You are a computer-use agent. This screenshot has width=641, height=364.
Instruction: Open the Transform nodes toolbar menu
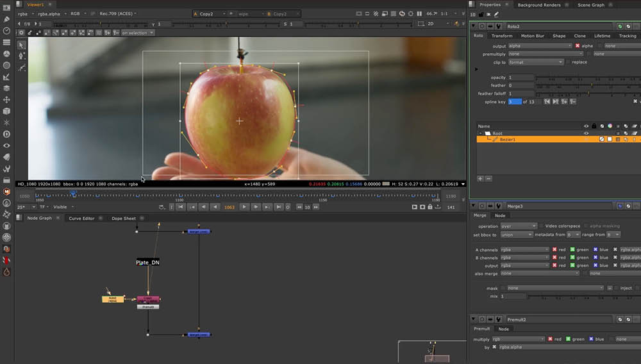coord(6,100)
